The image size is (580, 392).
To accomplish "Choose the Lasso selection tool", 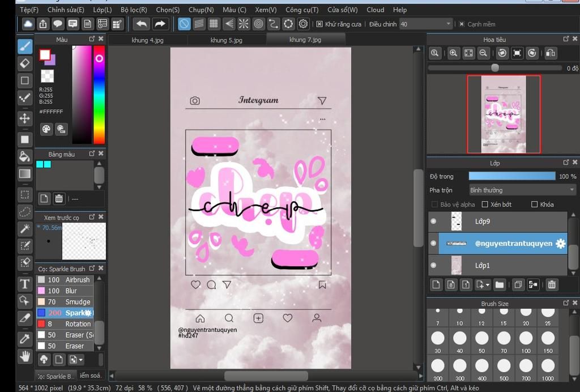I will point(25,212).
